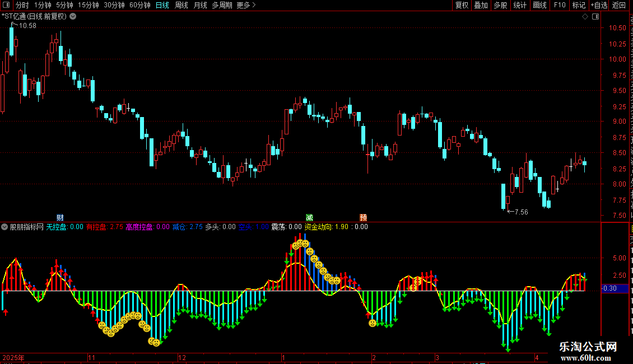The image size is (633, 364).
Task: Activate the 画线 drawing tool
Action: (x=540, y=5)
